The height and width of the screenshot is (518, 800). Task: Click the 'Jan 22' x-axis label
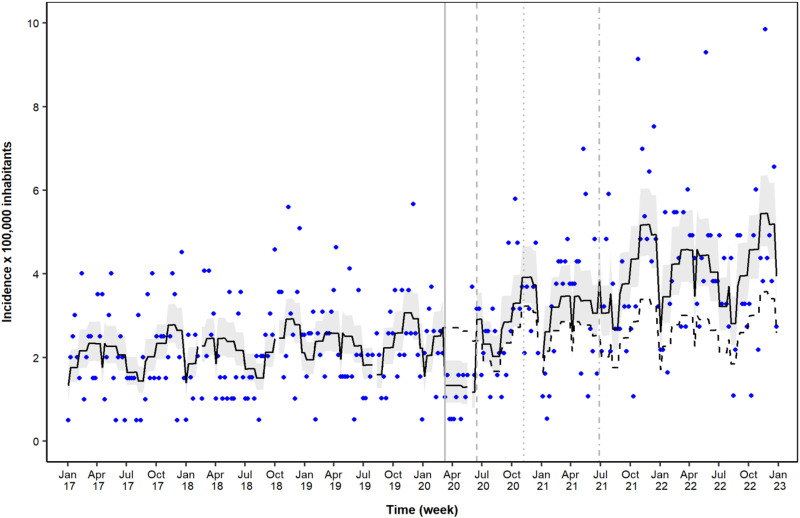[660, 480]
